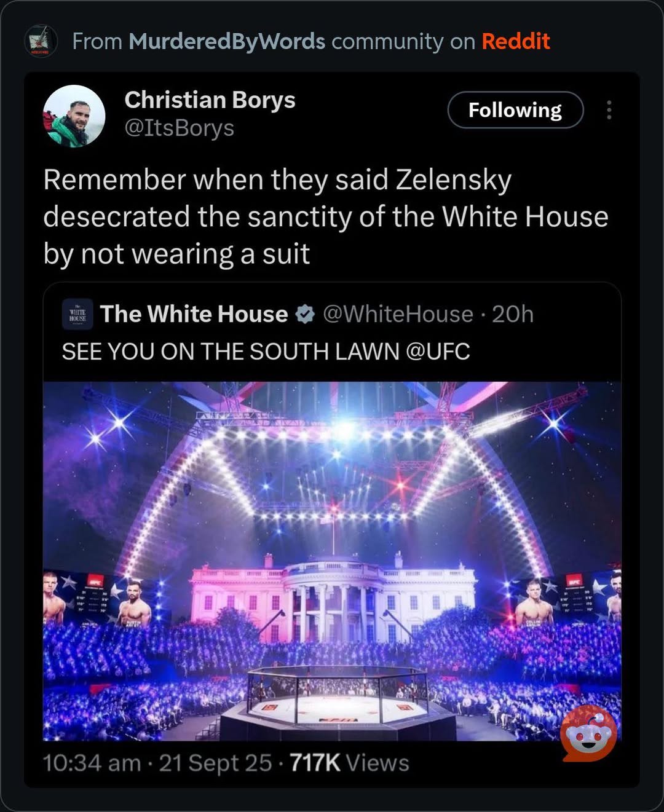
Task: Click The White House profile avatar
Action: 76,315
